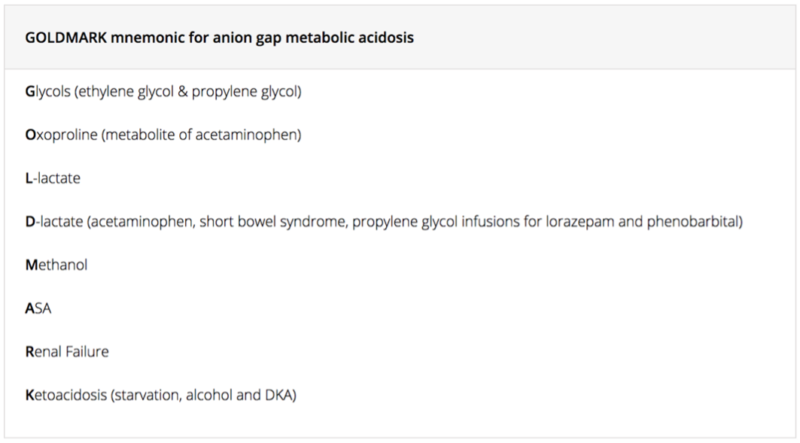Select the Methanol entry

(x=56, y=265)
